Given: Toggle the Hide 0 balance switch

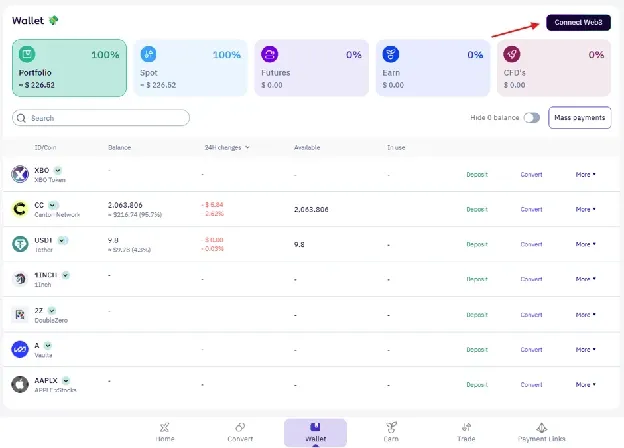Looking at the screenshot, I should (x=532, y=118).
